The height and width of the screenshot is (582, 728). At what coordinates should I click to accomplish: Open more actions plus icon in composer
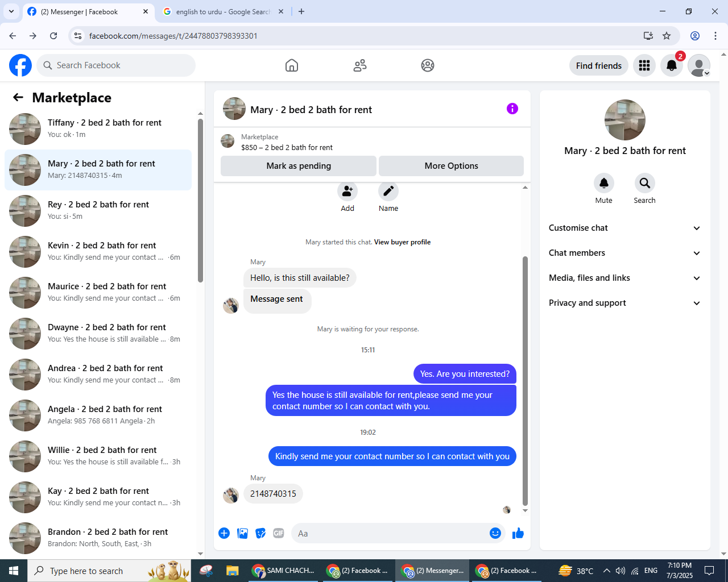click(224, 533)
